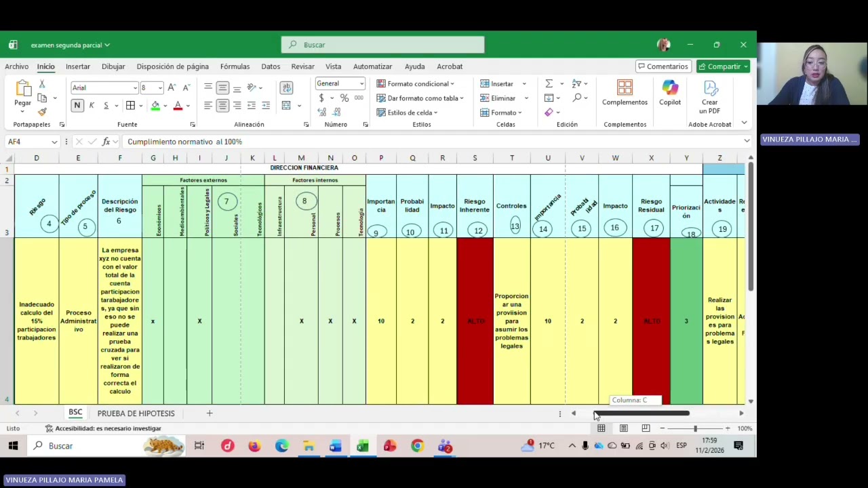Open the Vista ribbon tab
Viewport: 868px width, 488px height.
pyautogui.click(x=333, y=66)
